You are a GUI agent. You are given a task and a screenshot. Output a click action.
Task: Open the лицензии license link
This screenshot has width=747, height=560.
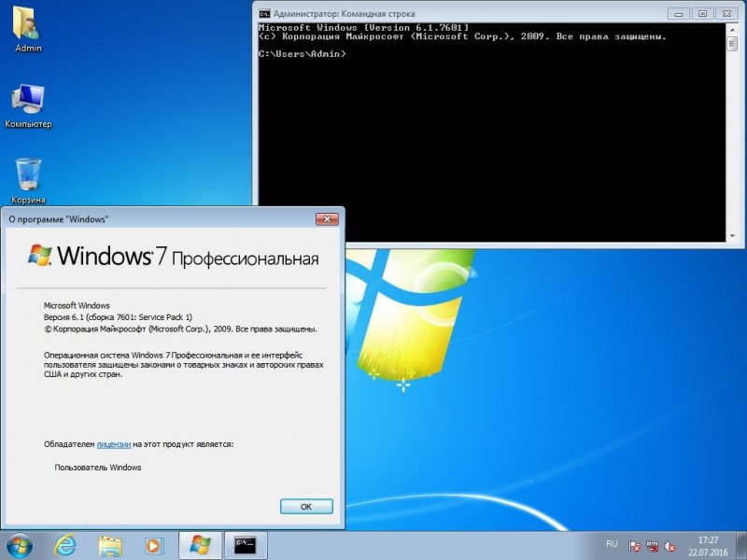coord(113,444)
